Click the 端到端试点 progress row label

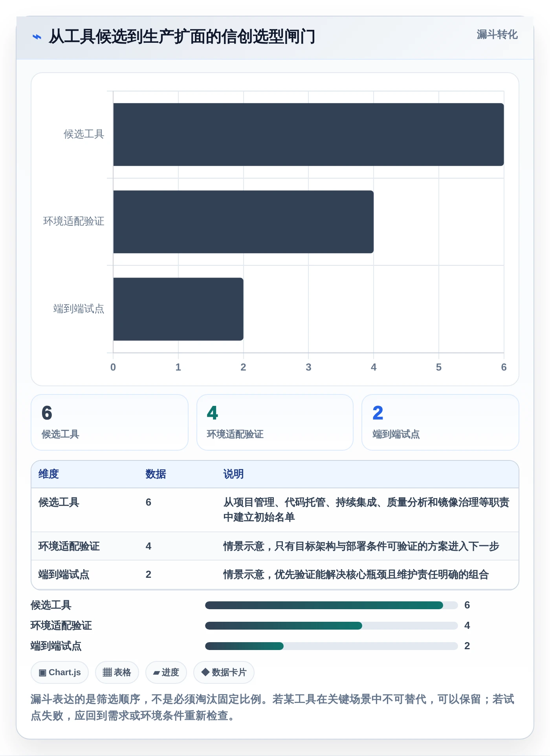[56, 646]
